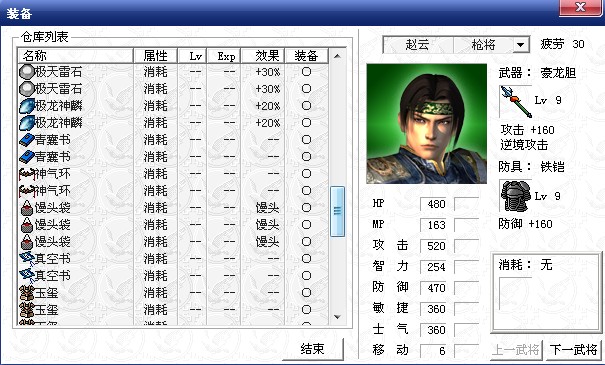Select the first 极龙神麟 crystal icon

tap(27, 106)
